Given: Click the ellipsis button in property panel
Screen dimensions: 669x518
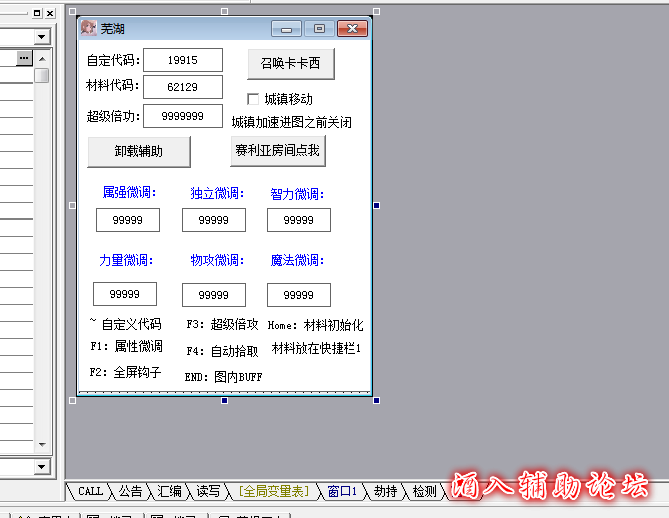Looking at the screenshot, I should pos(24,59).
